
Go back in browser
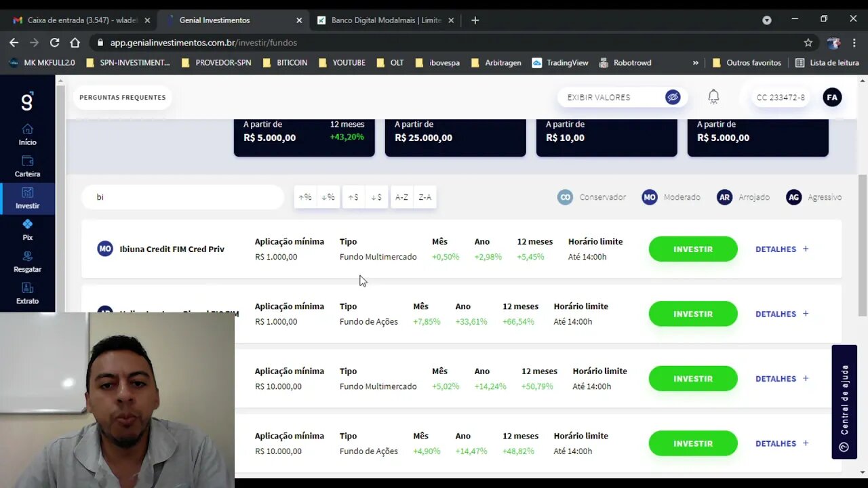click(x=14, y=42)
